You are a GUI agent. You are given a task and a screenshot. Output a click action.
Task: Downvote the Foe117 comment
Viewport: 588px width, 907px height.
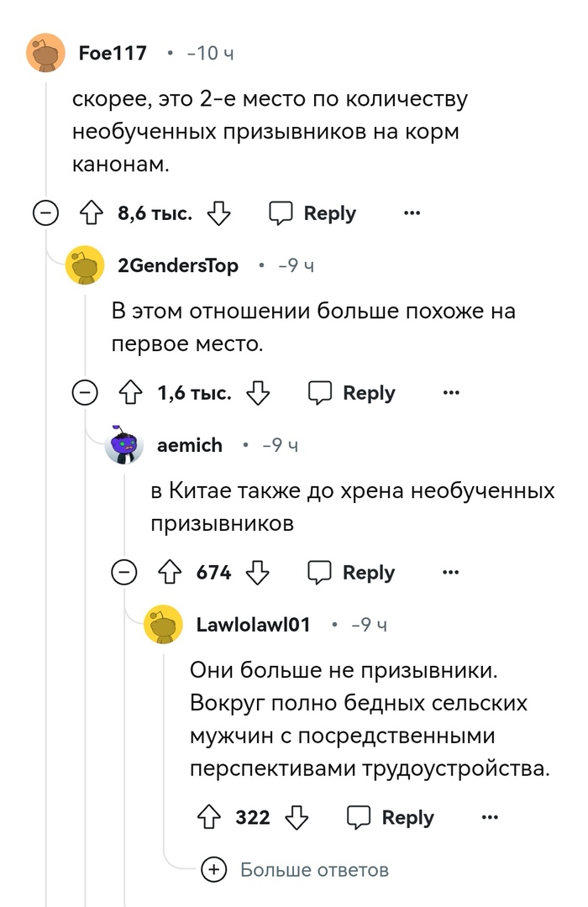coord(218,214)
